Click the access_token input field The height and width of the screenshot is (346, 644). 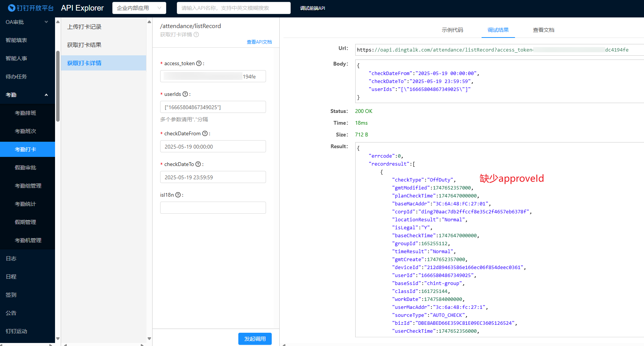(x=213, y=76)
